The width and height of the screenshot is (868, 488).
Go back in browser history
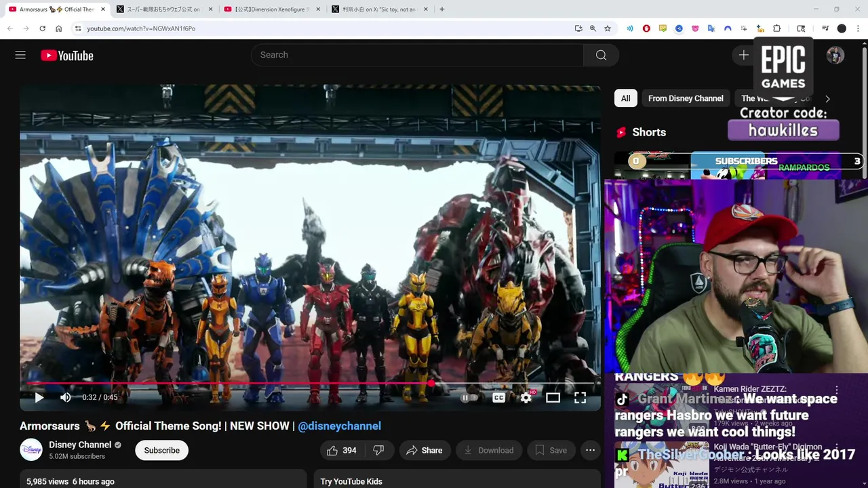[9, 28]
